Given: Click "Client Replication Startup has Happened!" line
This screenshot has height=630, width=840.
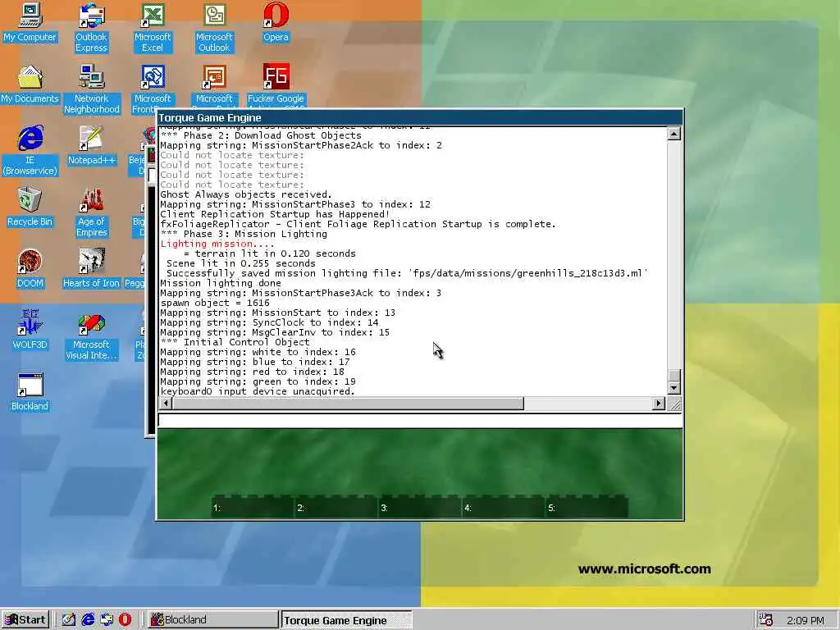Looking at the screenshot, I should [275, 214].
